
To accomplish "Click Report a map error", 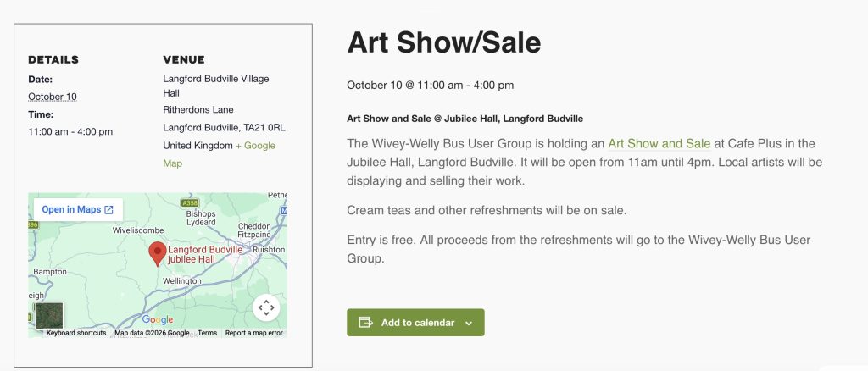I will [254, 333].
